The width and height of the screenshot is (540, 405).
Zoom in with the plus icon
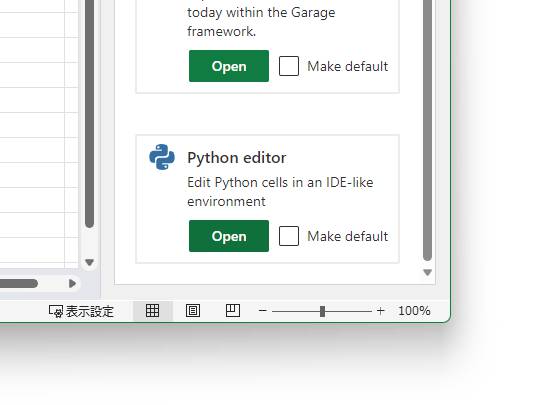pyautogui.click(x=381, y=311)
